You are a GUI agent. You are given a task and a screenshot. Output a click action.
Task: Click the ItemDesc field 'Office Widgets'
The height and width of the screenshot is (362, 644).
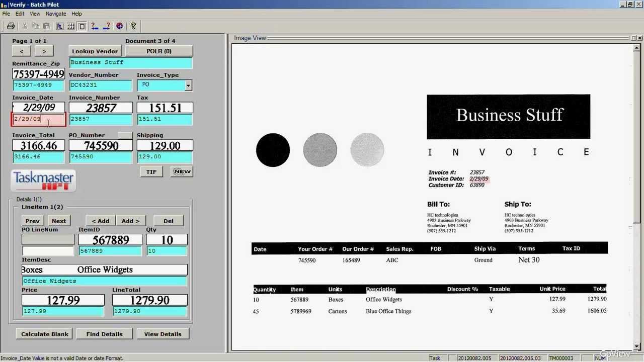click(105, 281)
